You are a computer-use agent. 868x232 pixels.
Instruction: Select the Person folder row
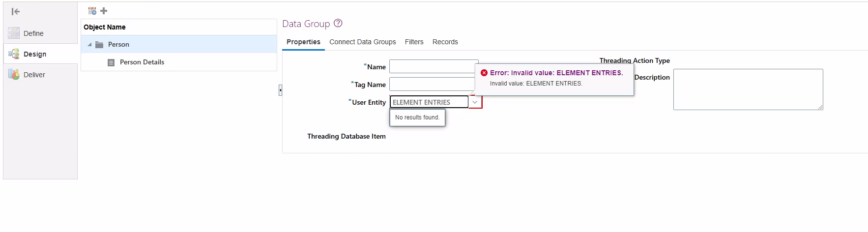pos(179,44)
